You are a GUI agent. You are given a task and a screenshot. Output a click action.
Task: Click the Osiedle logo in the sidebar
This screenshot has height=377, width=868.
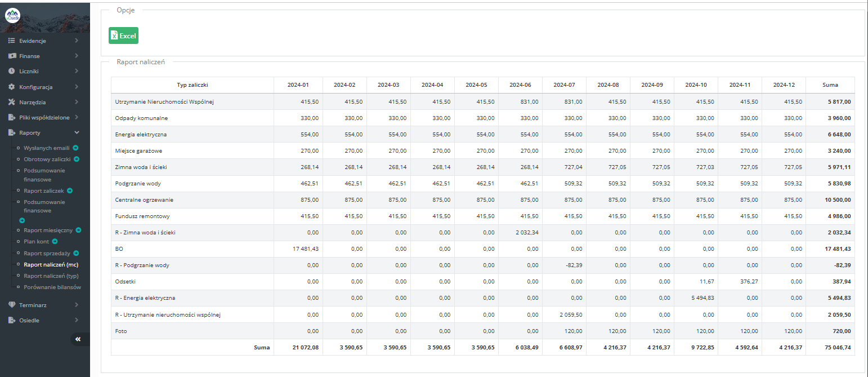pos(13,16)
